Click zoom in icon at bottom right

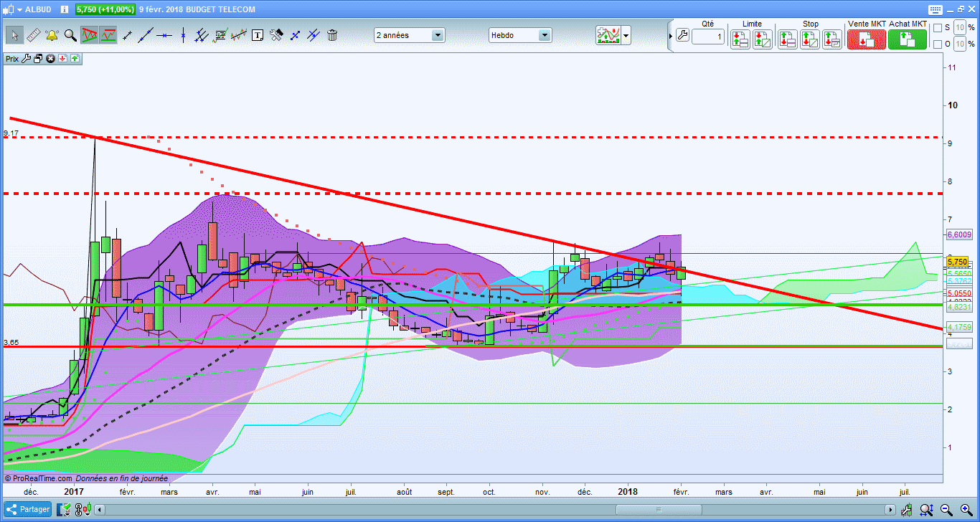(x=965, y=510)
